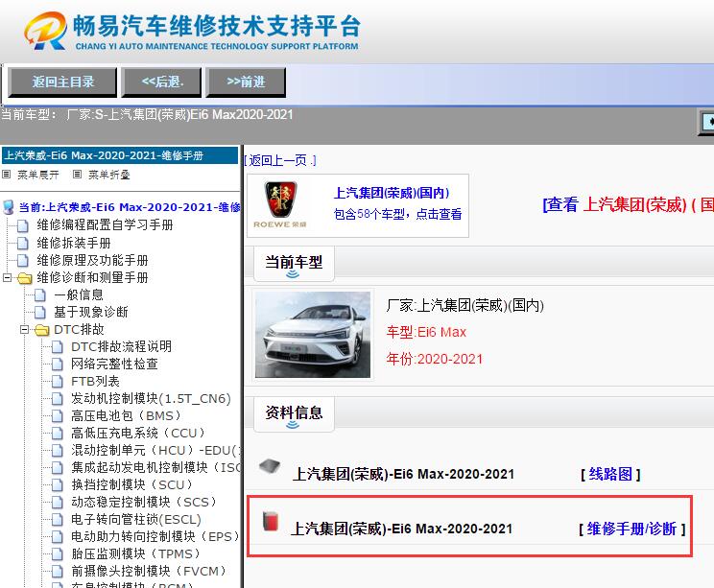Click the 上汽集团(荣威)-Ei6 Max-2020-2021 维修手册 row title

(x=401, y=529)
